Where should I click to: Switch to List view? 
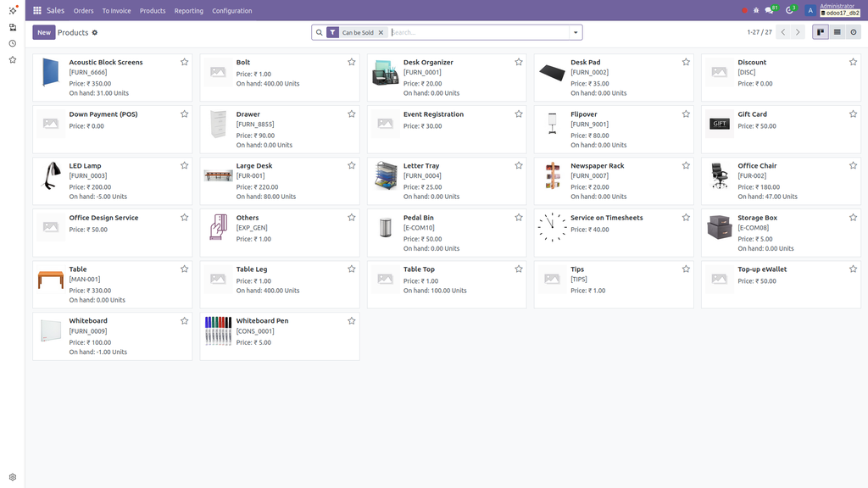coord(837,32)
